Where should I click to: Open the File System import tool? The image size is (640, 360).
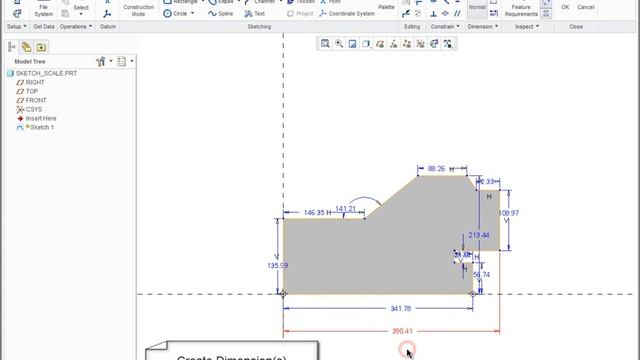pos(43,9)
